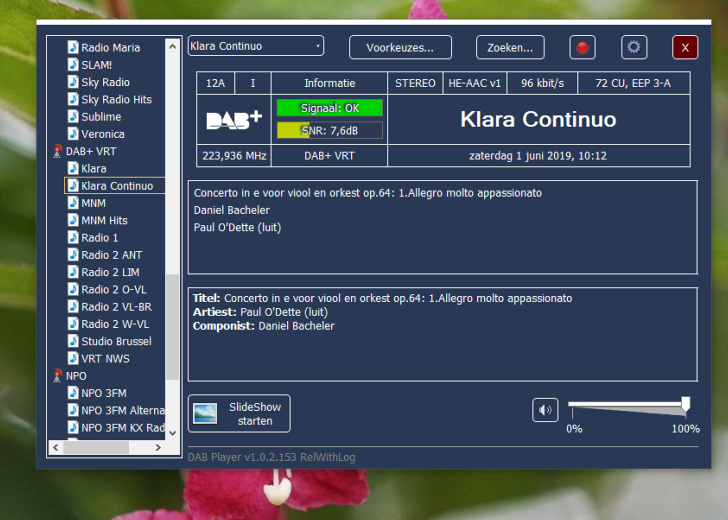Screen dimensions: 728x520
Task: Click the music note icon beside Studio Brussel
Action: click(73, 341)
